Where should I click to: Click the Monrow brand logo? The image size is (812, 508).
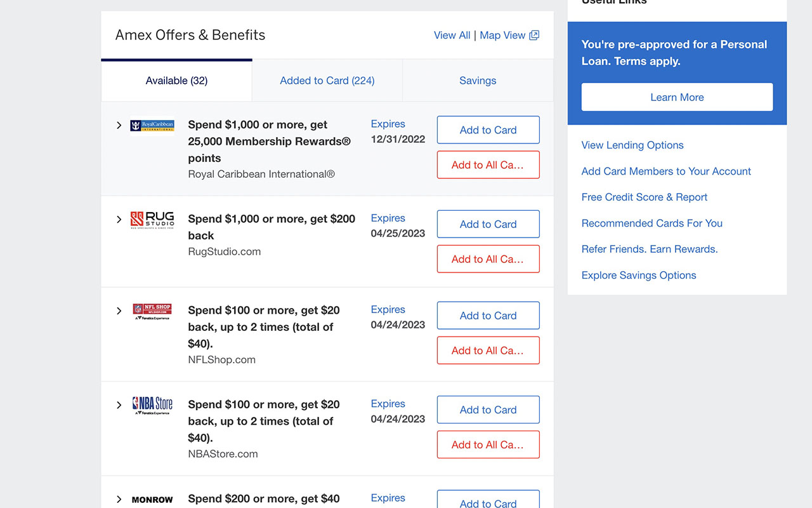(152, 499)
